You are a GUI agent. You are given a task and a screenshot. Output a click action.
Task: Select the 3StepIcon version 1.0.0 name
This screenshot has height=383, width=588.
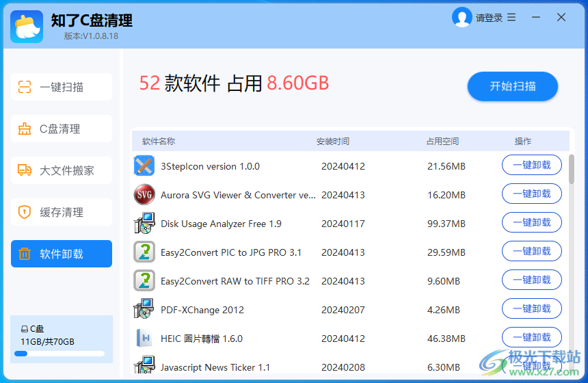pyautogui.click(x=210, y=166)
